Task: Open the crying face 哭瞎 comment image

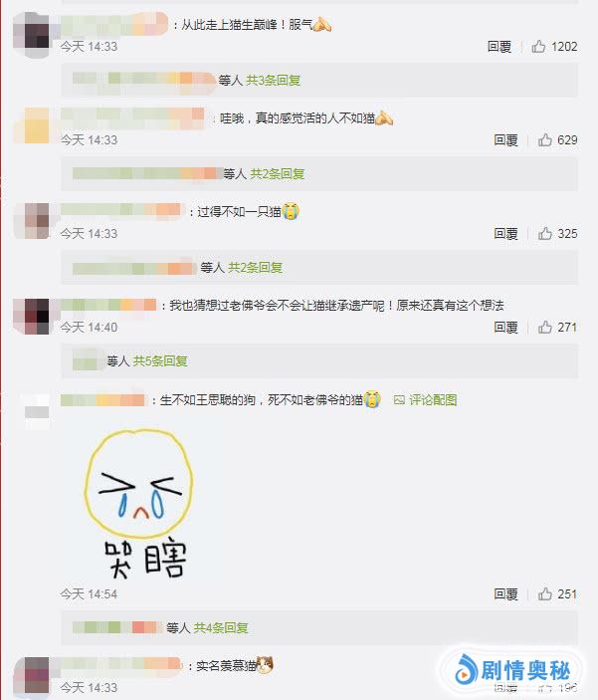Action: point(139,504)
